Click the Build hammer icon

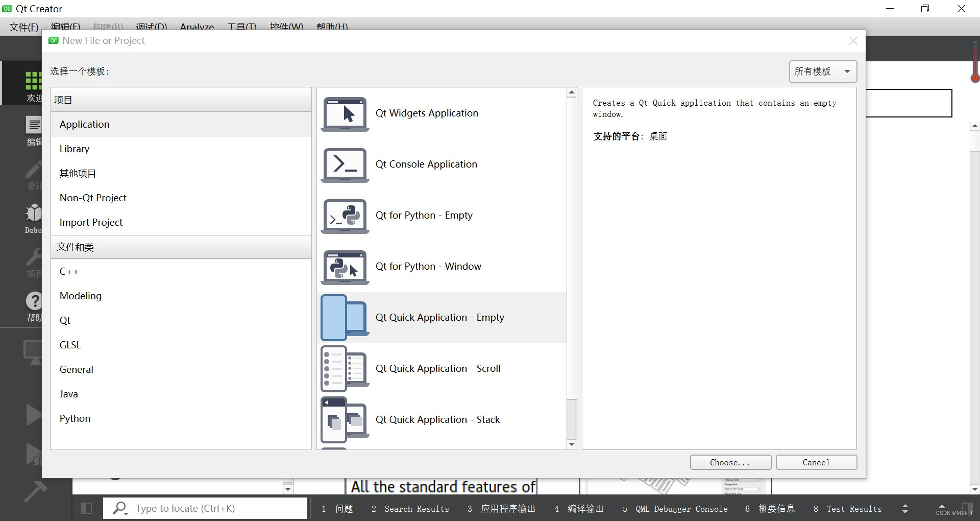click(35, 491)
